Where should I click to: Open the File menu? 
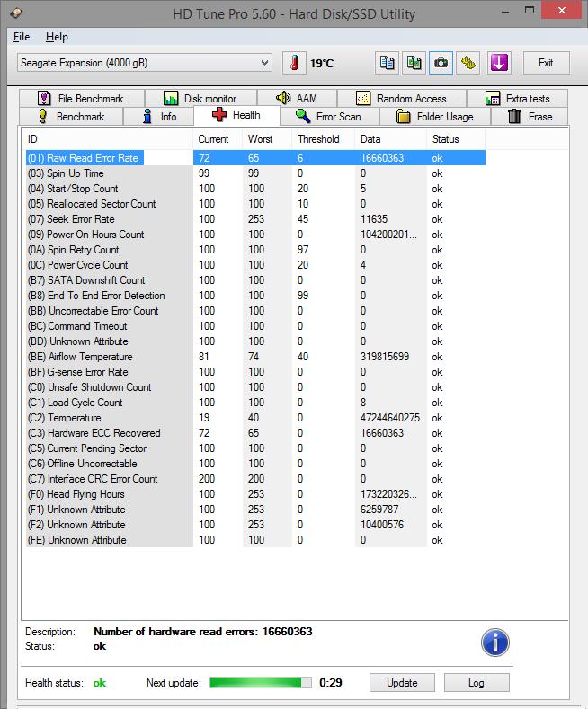(x=22, y=37)
